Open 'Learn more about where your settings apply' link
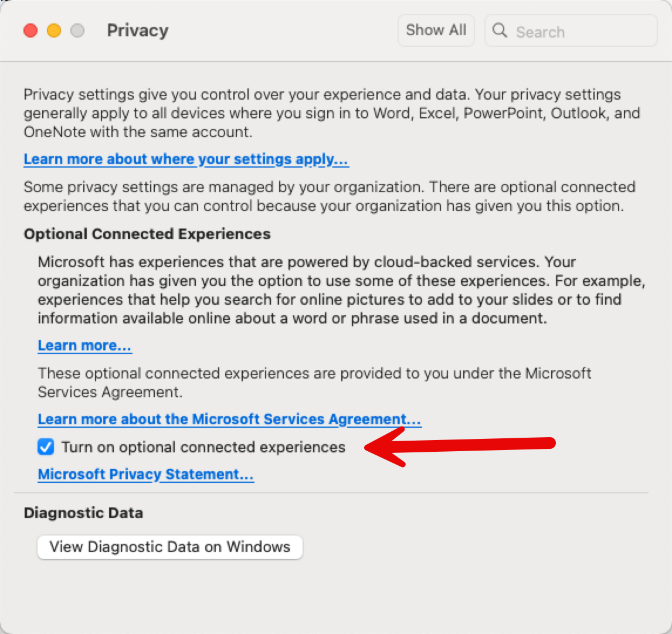Image resolution: width=672 pixels, height=634 pixels. pyautogui.click(x=186, y=159)
